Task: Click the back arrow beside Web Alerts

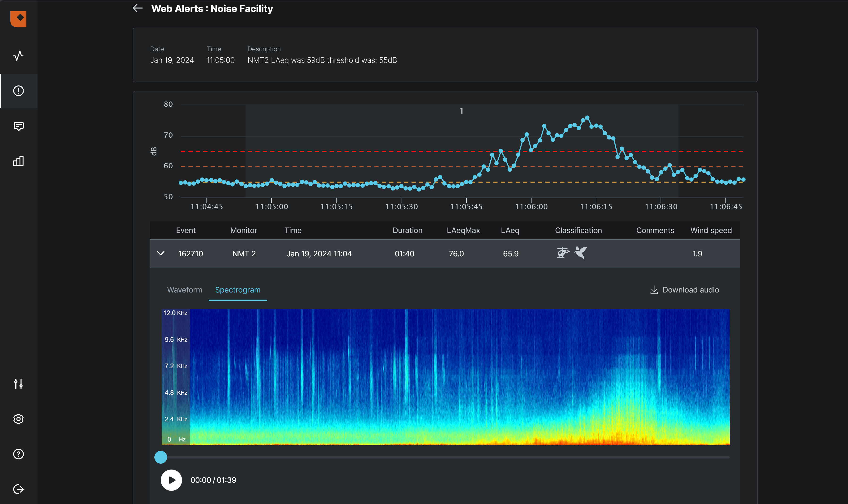Action: coord(138,8)
